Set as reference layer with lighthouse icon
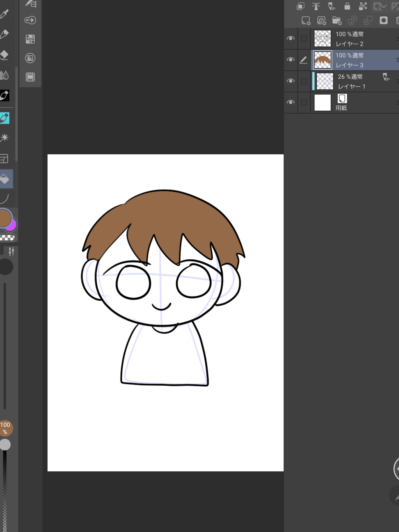Screen dimensions: 399x532 tap(316, 6)
